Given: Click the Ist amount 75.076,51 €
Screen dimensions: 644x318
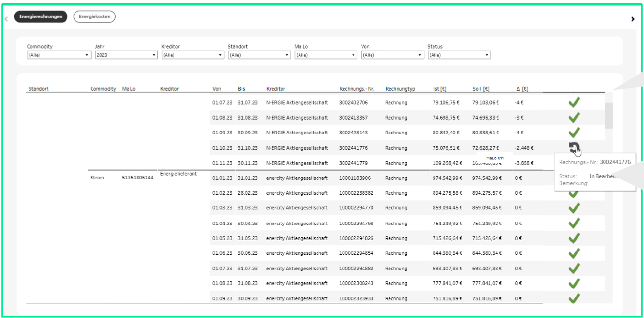Looking at the screenshot, I should click(447, 148).
